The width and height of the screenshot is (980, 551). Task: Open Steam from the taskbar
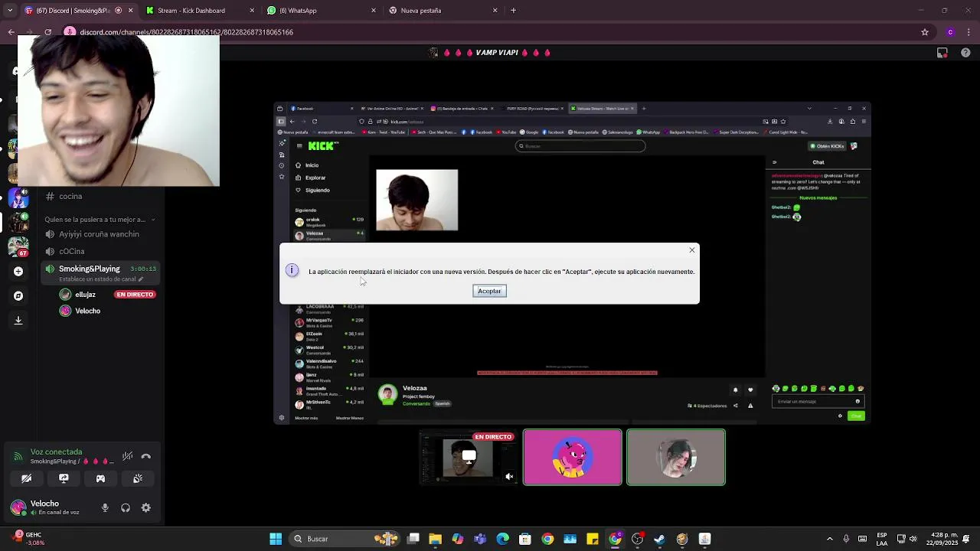click(x=659, y=539)
